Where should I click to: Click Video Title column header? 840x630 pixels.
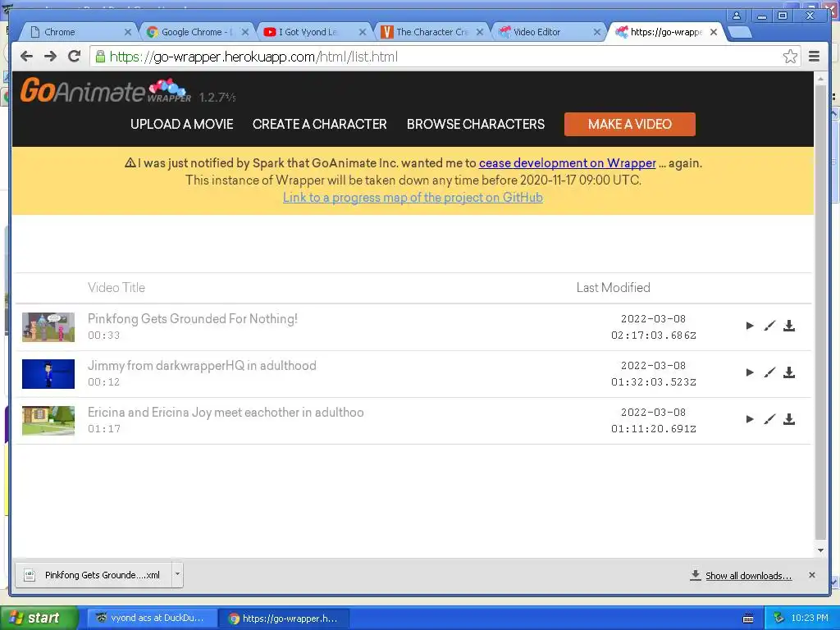(x=116, y=288)
